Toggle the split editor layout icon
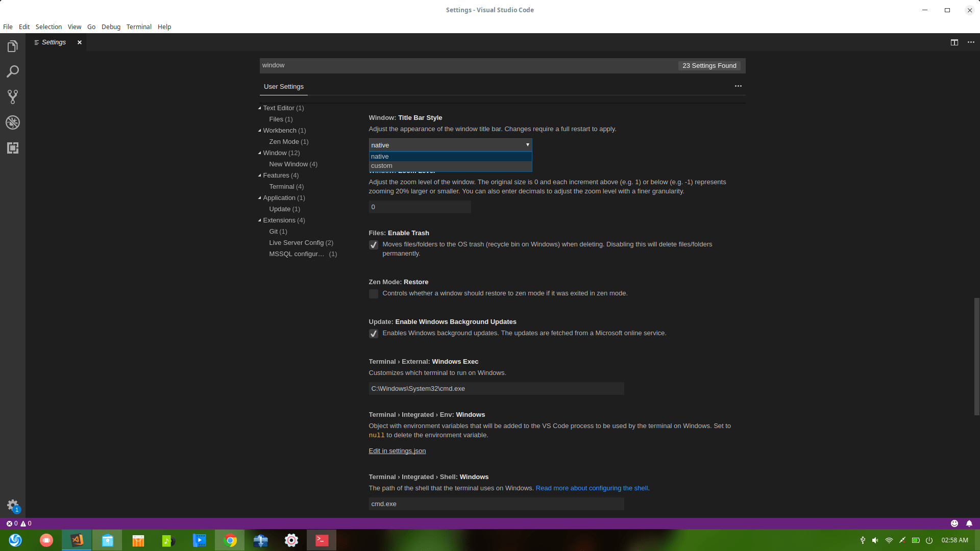The height and width of the screenshot is (551, 980). coord(954,42)
